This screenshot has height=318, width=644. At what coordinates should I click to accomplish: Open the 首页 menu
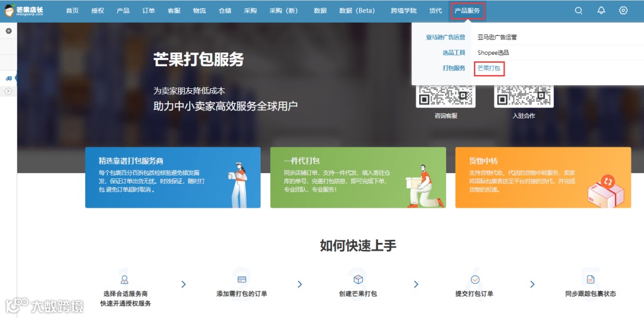point(72,11)
